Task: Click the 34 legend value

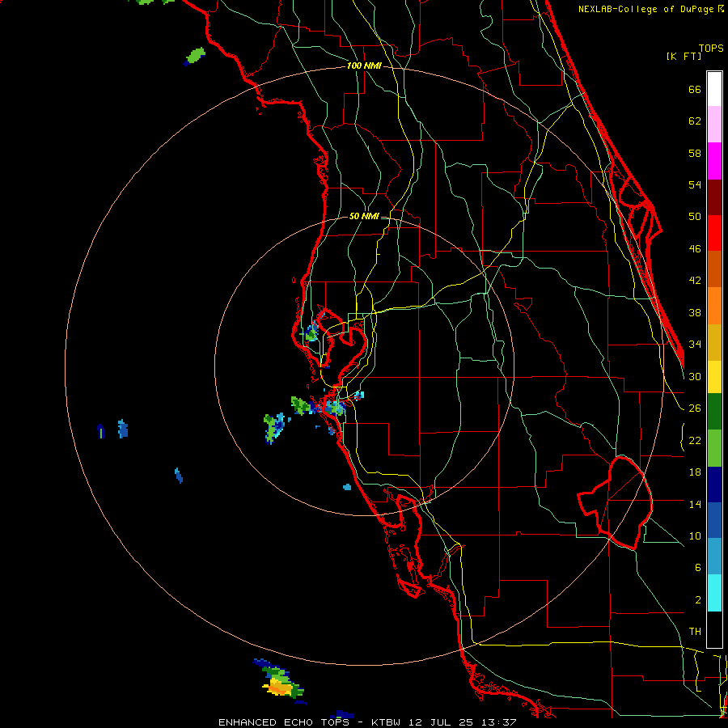Action: pyautogui.click(x=695, y=345)
